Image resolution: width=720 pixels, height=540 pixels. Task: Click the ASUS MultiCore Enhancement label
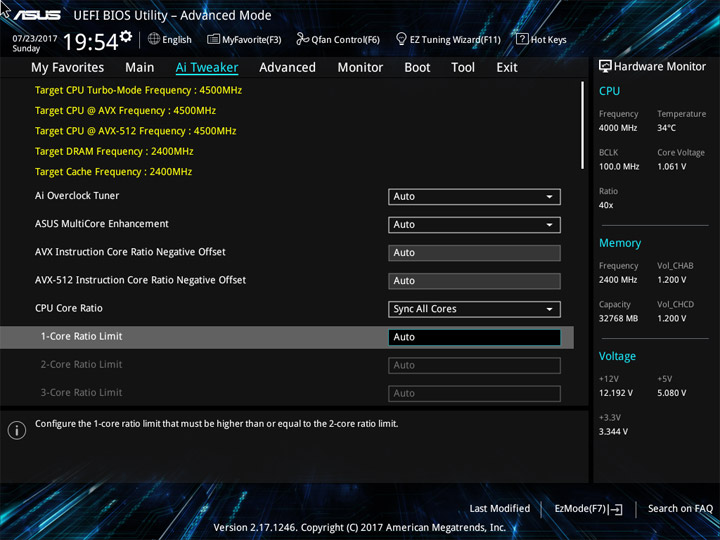[101, 224]
